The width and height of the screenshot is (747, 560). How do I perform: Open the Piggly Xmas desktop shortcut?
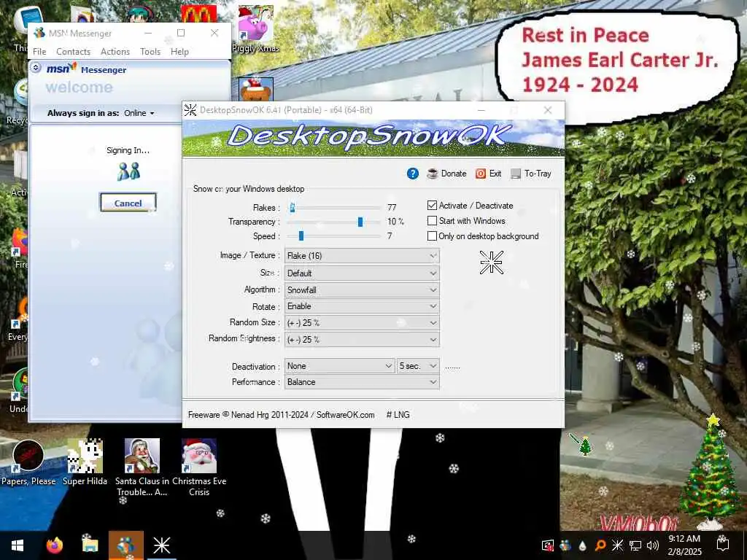pyautogui.click(x=256, y=28)
